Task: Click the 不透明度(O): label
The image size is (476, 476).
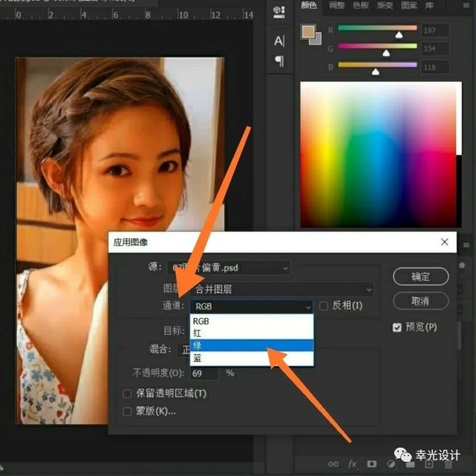Action: (x=159, y=373)
